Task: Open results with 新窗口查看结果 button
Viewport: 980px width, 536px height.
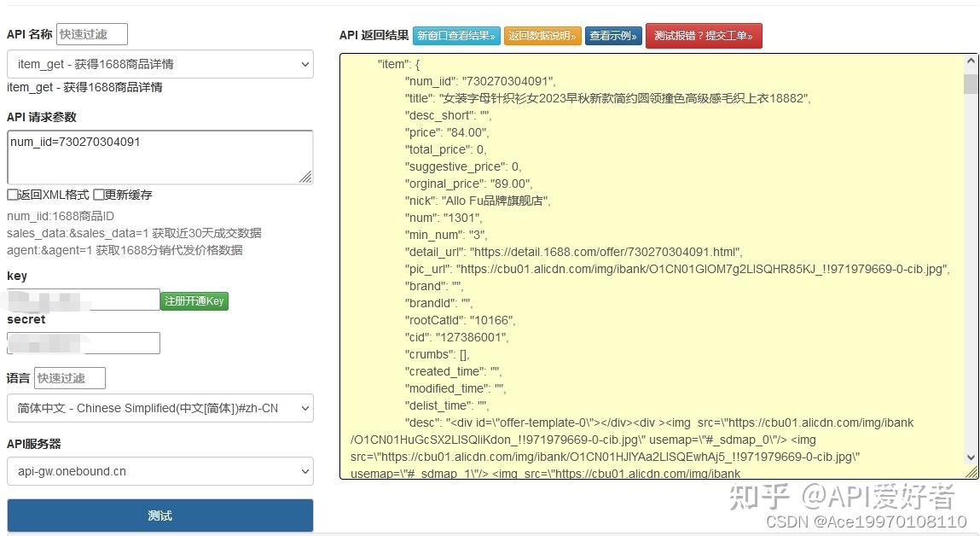Action: click(x=455, y=36)
